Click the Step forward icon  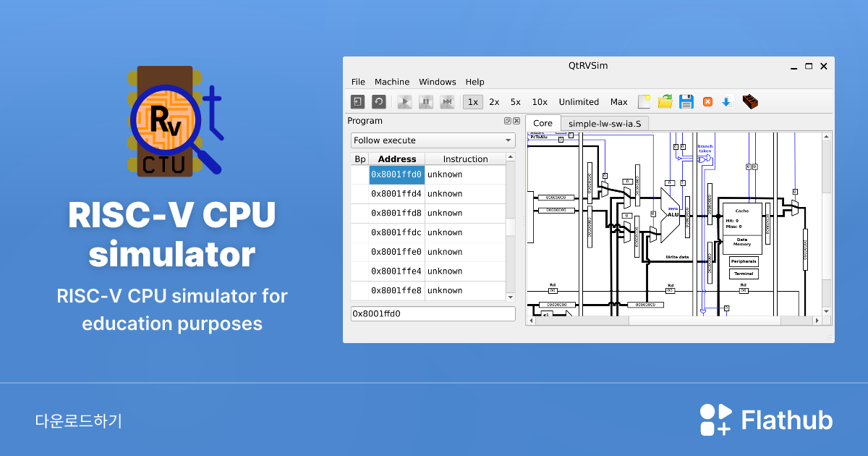[x=447, y=102]
